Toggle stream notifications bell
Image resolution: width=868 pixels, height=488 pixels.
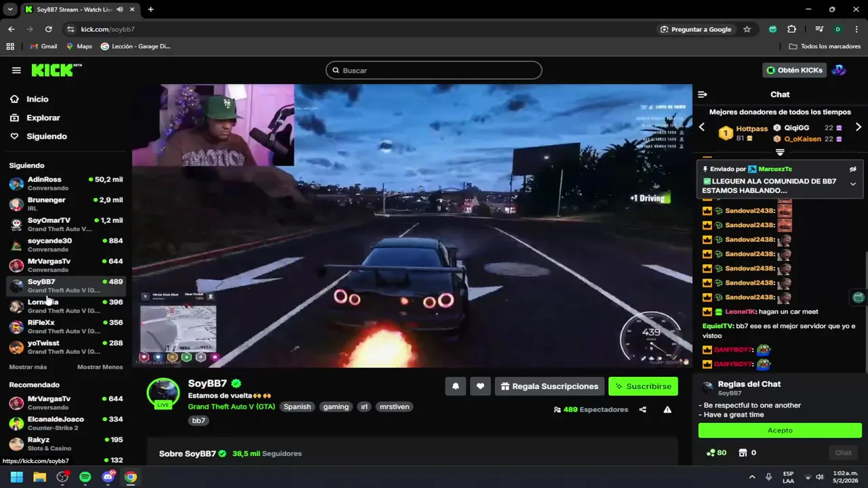point(456,386)
